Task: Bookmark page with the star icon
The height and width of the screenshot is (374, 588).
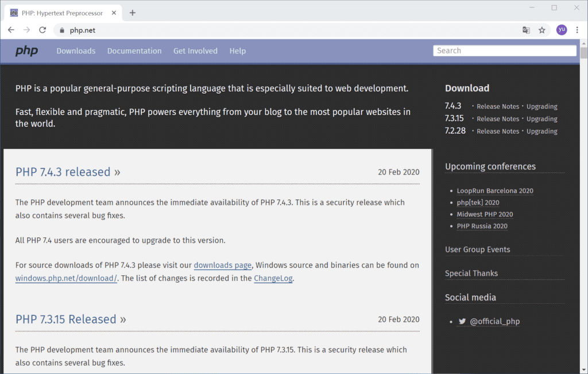Action: coord(541,30)
